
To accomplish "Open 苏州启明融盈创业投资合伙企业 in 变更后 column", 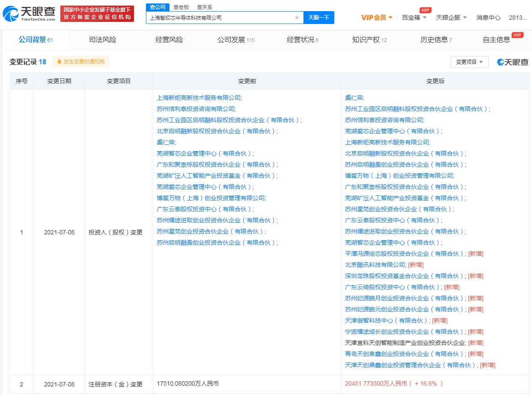I will tap(405, 165).
